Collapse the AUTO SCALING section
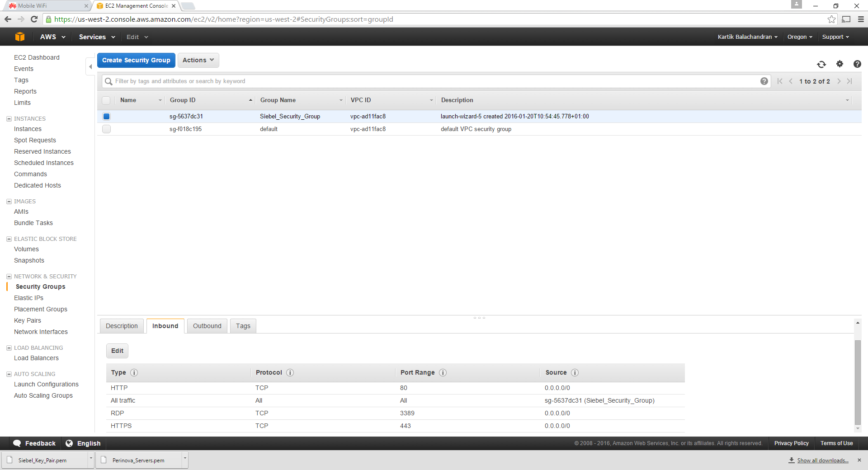The image size is (868, 470). (9, 374)
